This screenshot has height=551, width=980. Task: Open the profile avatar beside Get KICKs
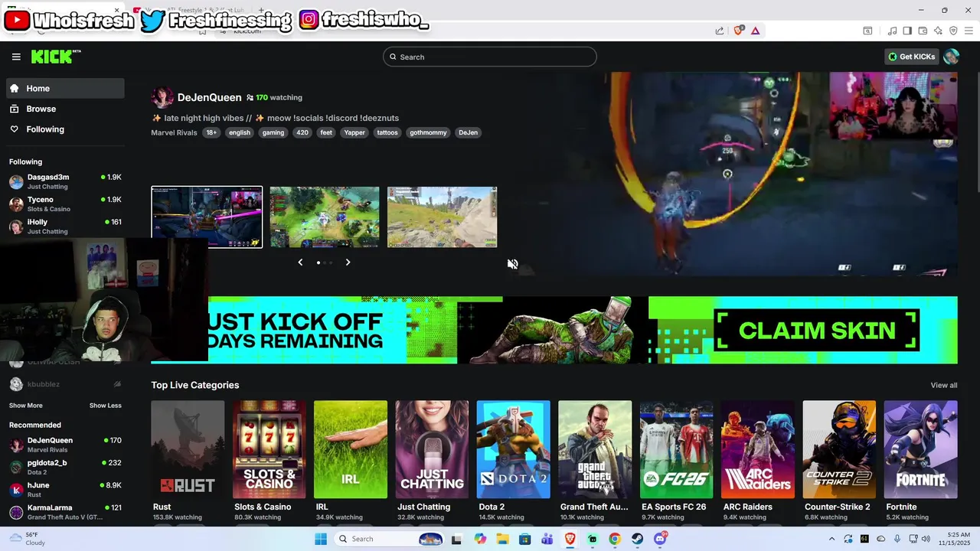951,57
